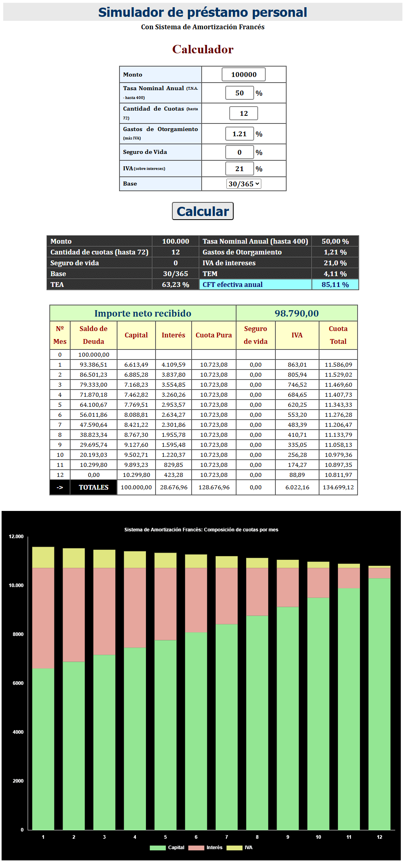Click the 'Cuota Total' column header
The image size is (404, 868).
338,335
